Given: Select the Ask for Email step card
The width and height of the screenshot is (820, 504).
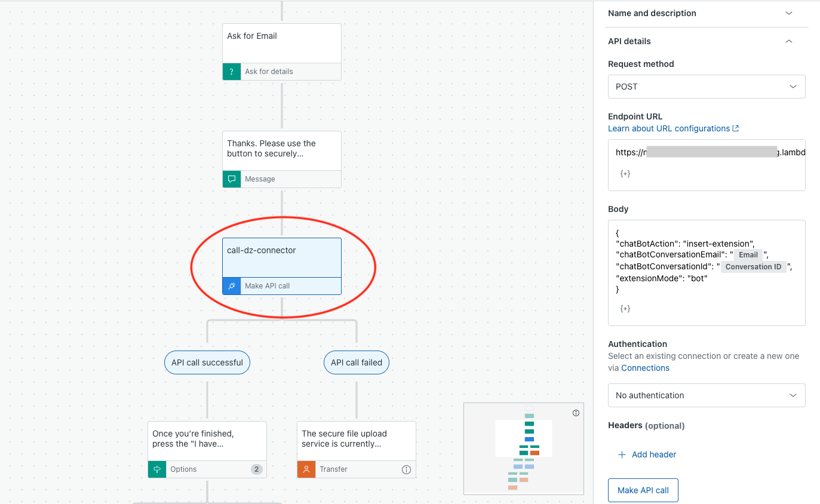Looking at the screenshot, I should 282,52.
